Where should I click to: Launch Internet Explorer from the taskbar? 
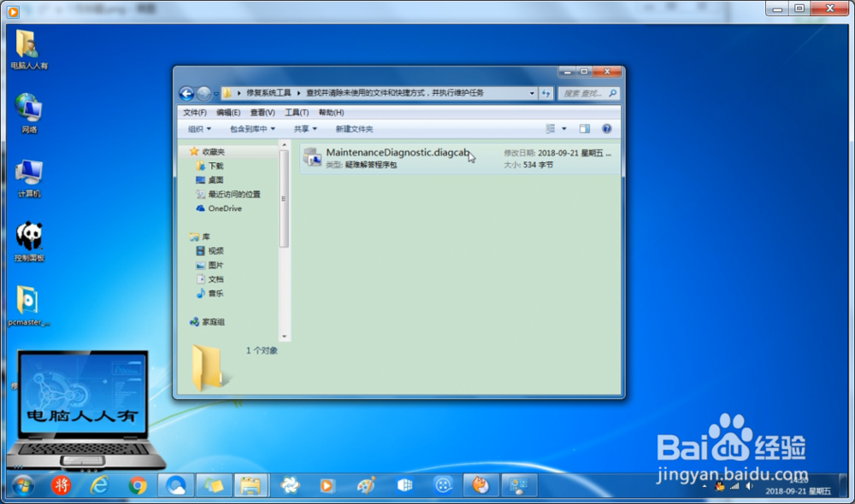pos(99,485)
